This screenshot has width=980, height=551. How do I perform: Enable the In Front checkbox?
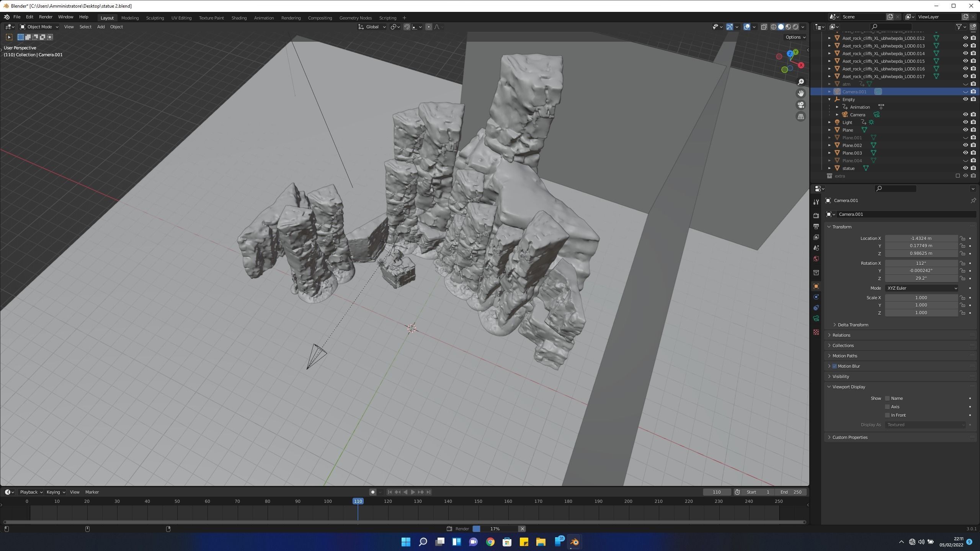(x=887, y=415)
